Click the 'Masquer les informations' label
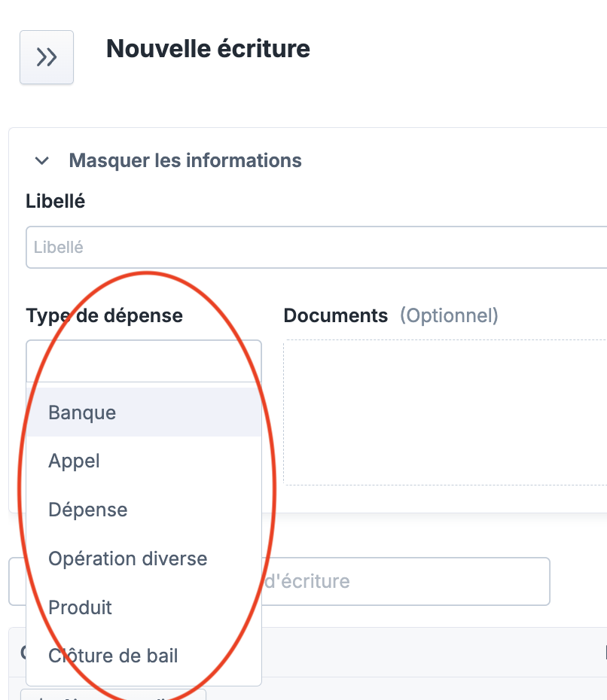This screenshot has width=607, height=700. [x=185, y=160]
